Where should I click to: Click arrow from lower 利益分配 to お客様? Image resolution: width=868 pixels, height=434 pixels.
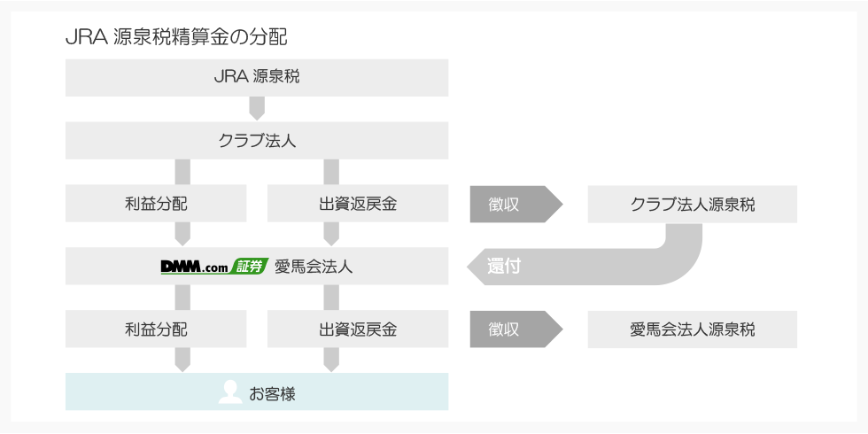point(182,360)
